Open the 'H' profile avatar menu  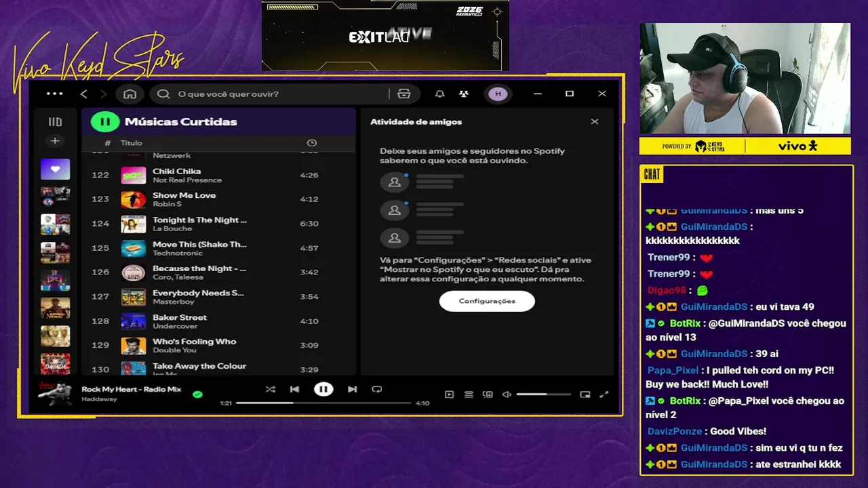(x=498, y=94)
